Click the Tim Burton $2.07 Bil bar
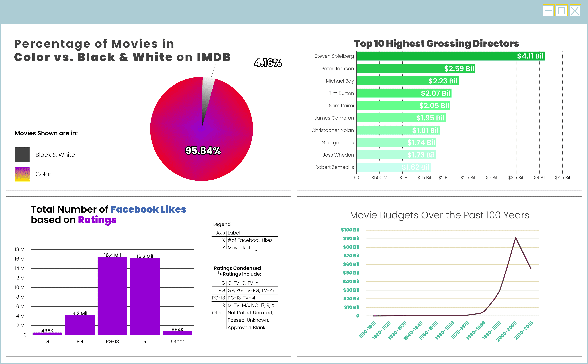The image size is (588, 364). click(x=404, y=93)
